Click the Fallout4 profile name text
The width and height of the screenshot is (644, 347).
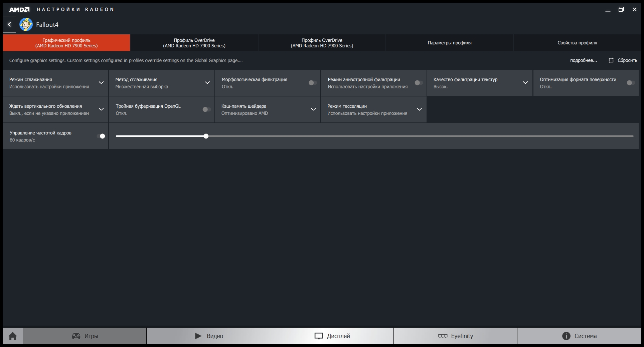[x=47, y=25]
